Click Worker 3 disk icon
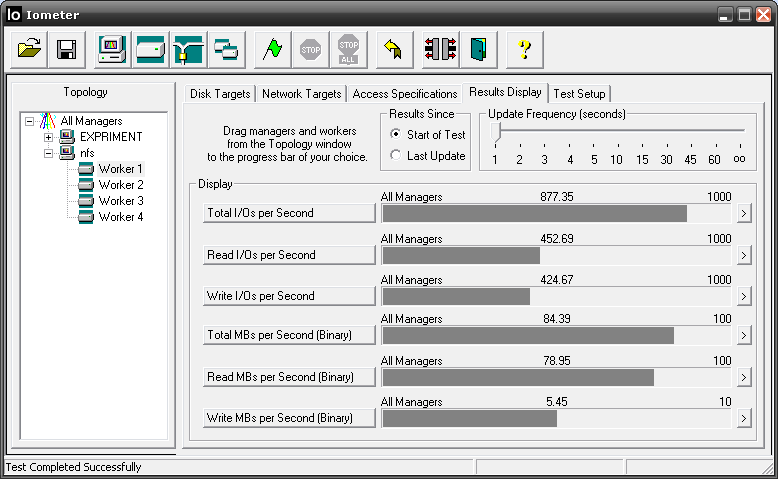The image size is (778, 479). click(x=86, y=201)
